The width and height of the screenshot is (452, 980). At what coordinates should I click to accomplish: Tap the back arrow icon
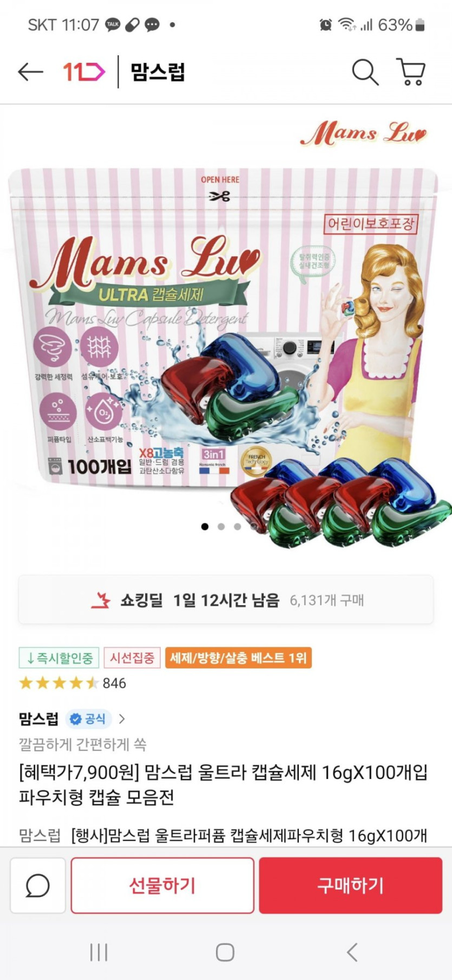(x=30, y=72)
